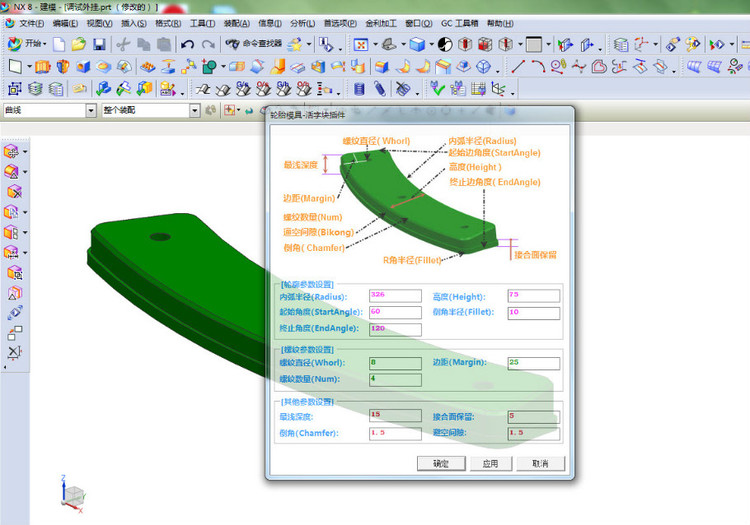Open the Command Finder binoculars tool
750x525 pixels.
251,44
